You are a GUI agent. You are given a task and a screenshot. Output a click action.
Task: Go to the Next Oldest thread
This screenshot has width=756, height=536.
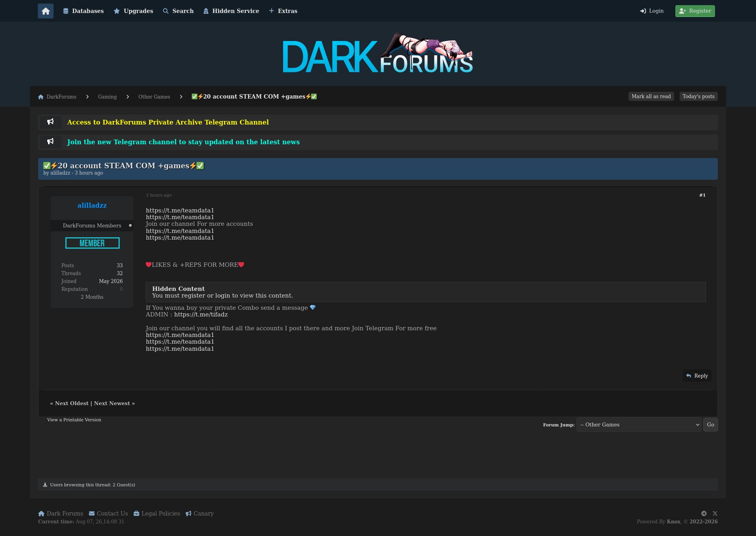(72, 403)
